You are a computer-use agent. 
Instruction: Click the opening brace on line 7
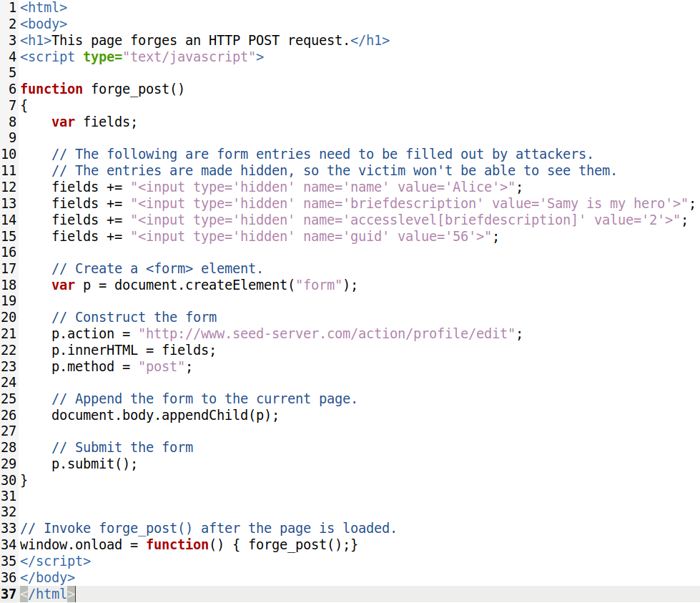click(24, 106)
